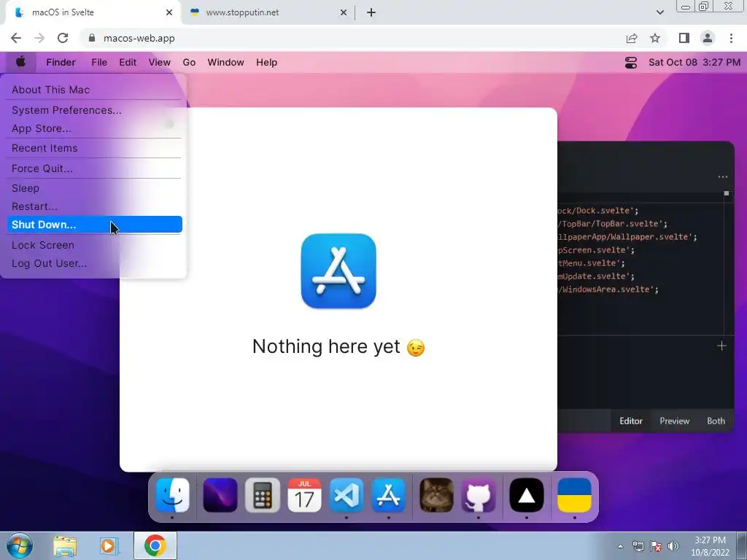Open the GitHub octocat dock icon
Screen dimensions: 747x560
479,495
